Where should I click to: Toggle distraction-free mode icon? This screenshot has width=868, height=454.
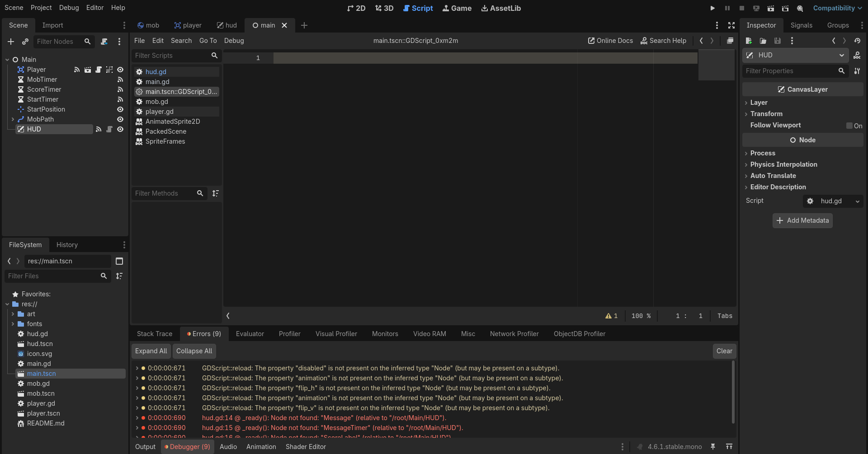tap(731, 25)
